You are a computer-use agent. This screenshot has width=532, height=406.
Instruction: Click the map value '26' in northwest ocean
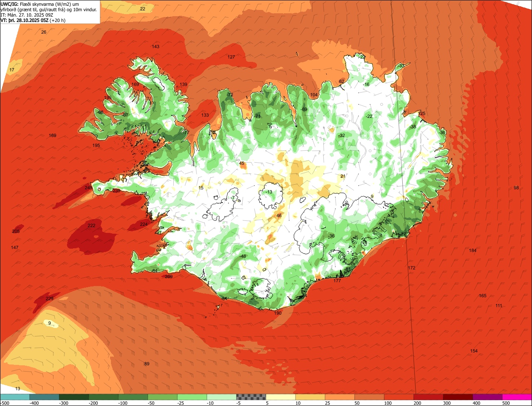coord(44,32)
